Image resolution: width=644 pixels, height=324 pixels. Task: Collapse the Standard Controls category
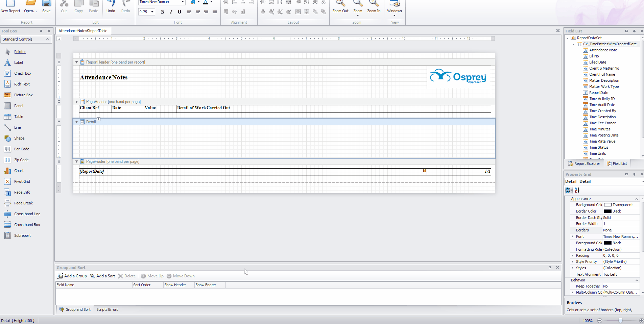47,39
